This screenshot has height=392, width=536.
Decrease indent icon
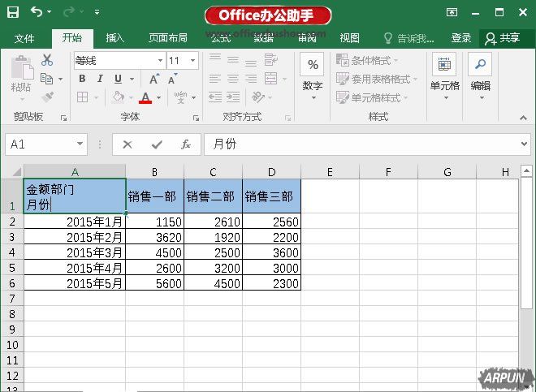pos(215,97)
